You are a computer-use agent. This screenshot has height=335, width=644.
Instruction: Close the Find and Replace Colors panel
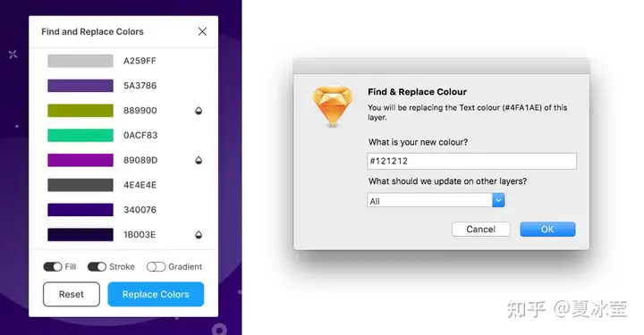click(202, 31)
